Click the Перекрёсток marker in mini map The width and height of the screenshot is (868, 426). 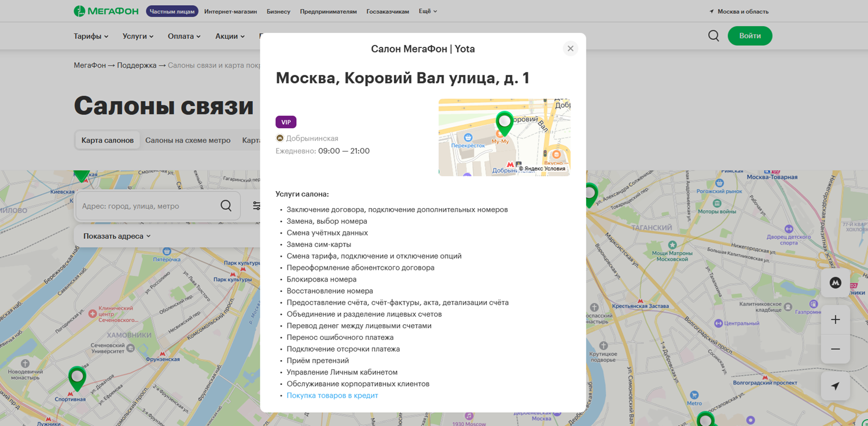(x=468, y=138)
